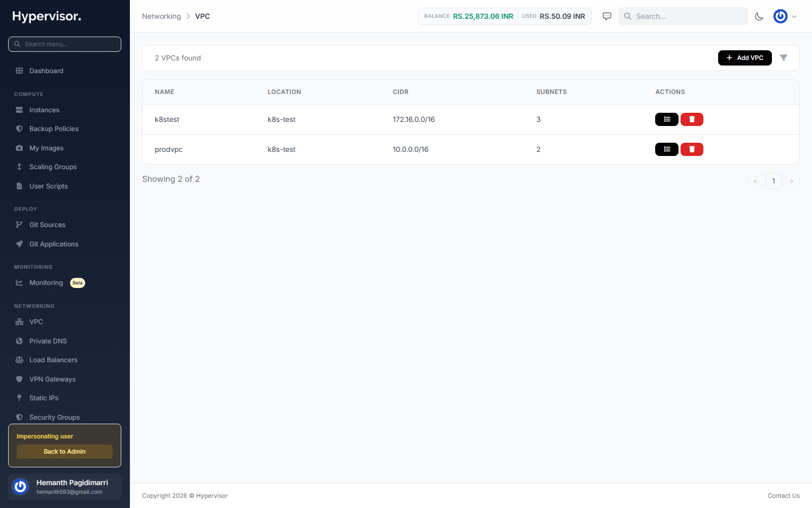Click the Instances server icon
This screenshot has width=812, height=508.
pos(19,110)
